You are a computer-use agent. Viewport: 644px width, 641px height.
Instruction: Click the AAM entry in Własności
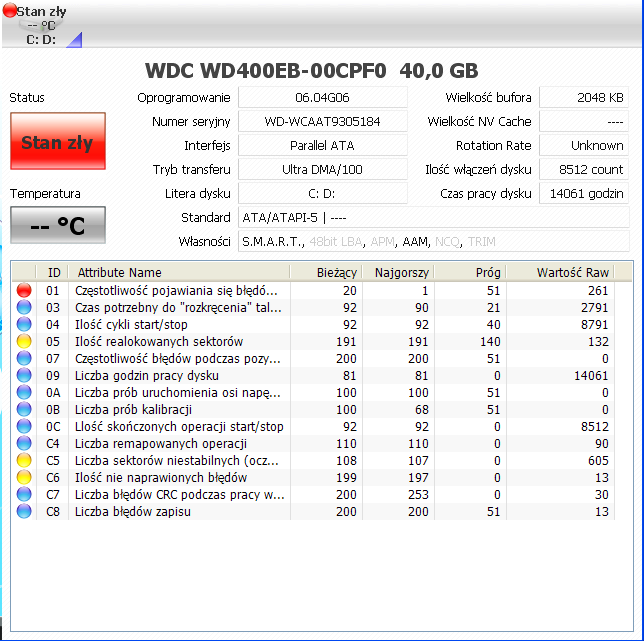(x=415, y=241)
